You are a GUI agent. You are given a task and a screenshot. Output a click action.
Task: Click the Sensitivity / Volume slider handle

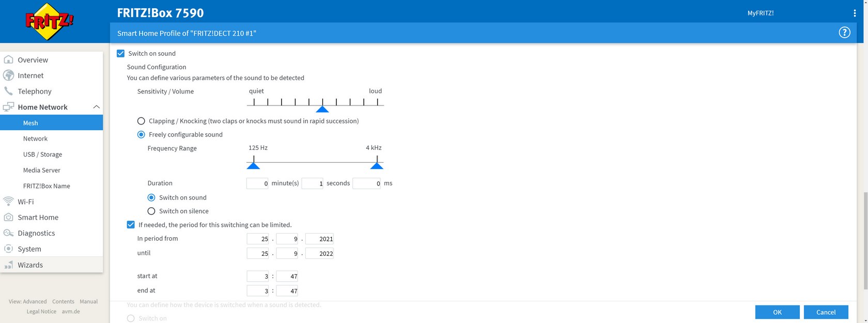(x=322, y=109)
